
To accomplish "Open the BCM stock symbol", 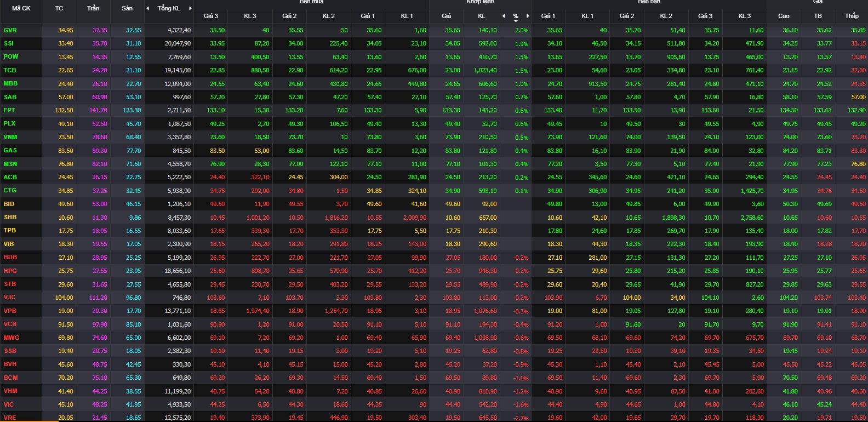I will pos(10,378).
